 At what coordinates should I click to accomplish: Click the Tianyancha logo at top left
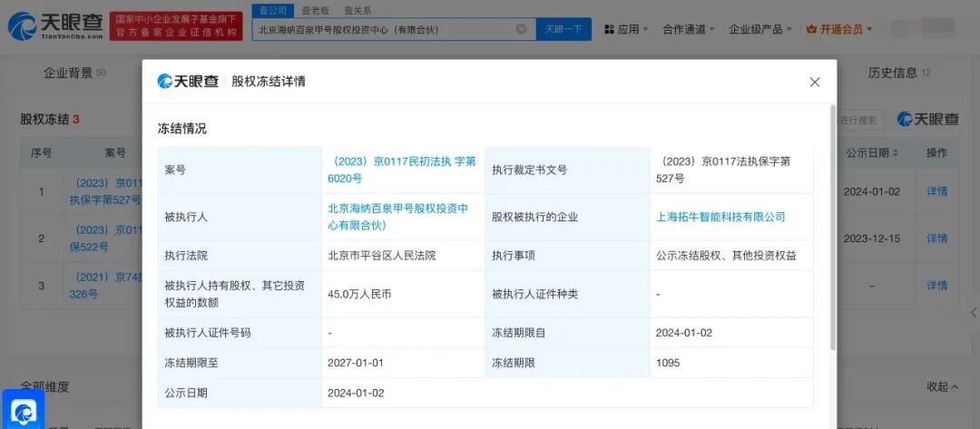coord(55,26)
